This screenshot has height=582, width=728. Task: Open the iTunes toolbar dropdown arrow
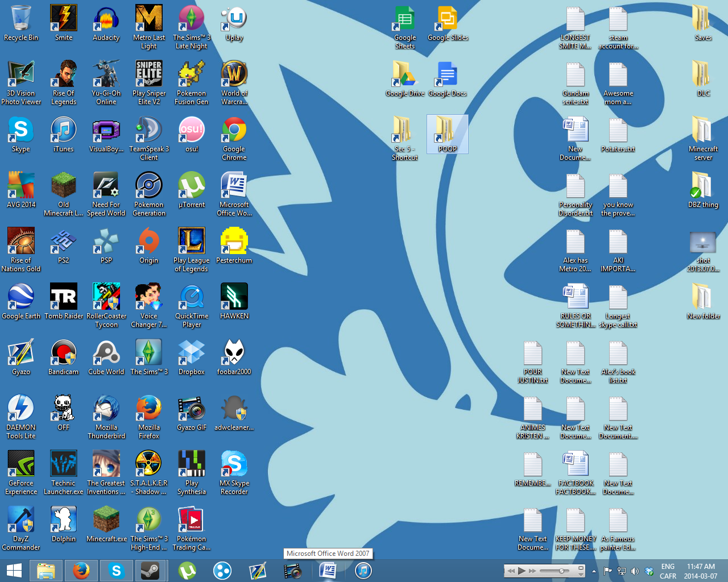[581, 574]
